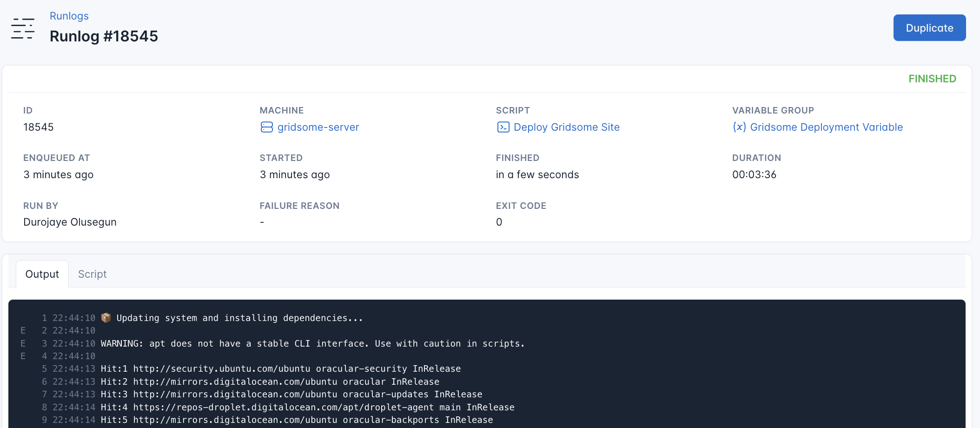Click the server icon beside gridsome-server
Screen dimensions: 980x428
[266, 127]
